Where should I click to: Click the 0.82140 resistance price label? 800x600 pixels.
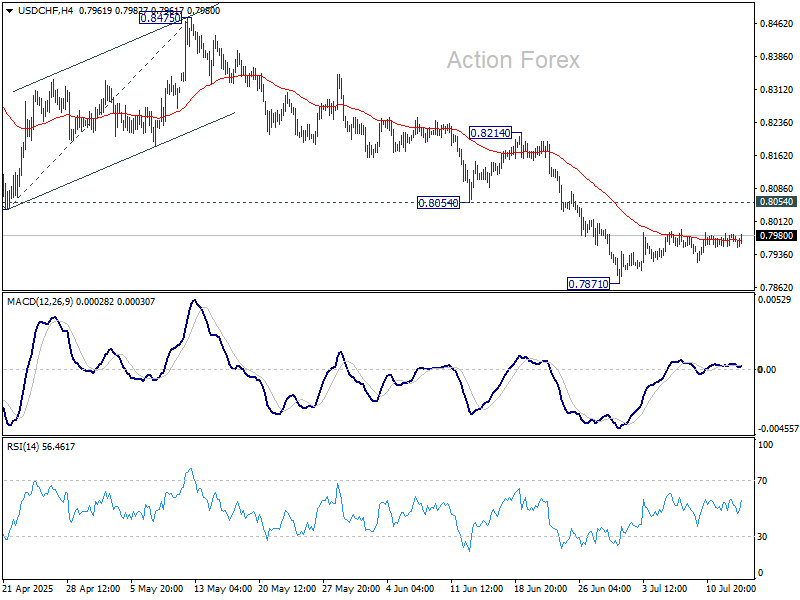[x=491, y=132]
